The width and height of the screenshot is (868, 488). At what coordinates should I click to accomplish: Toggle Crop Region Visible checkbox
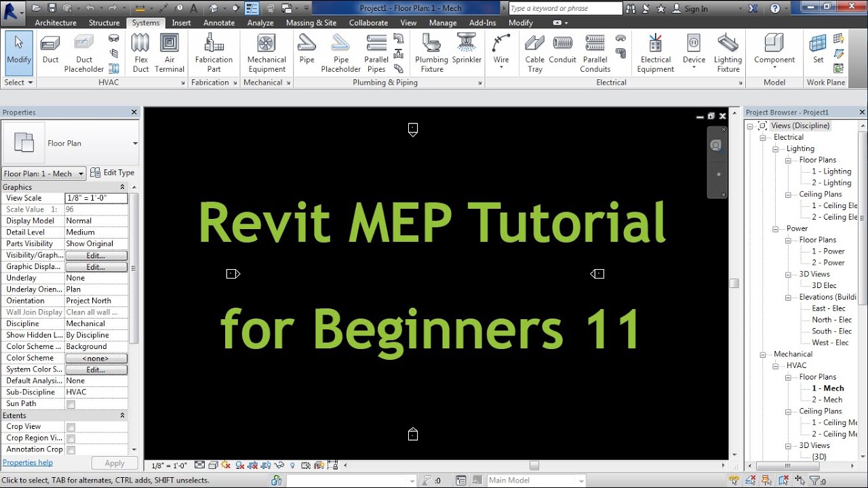pyautogui.click(x=71, y=439)
